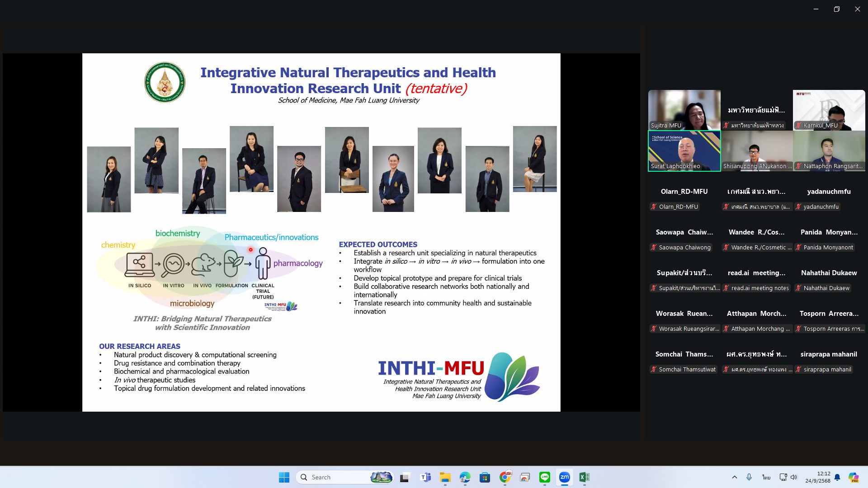Click the read.ai meeting notes participant

(756, 279)
